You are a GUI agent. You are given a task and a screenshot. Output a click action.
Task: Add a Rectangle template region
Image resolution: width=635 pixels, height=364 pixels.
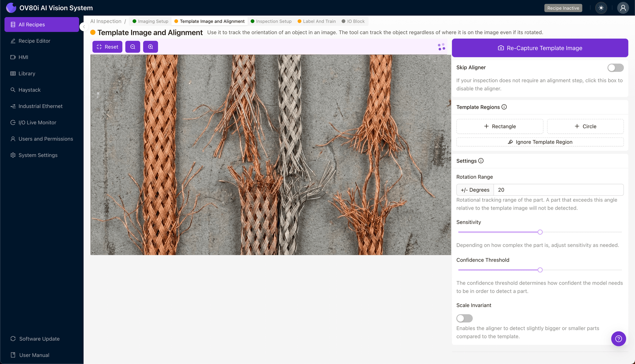click(500, 126)
